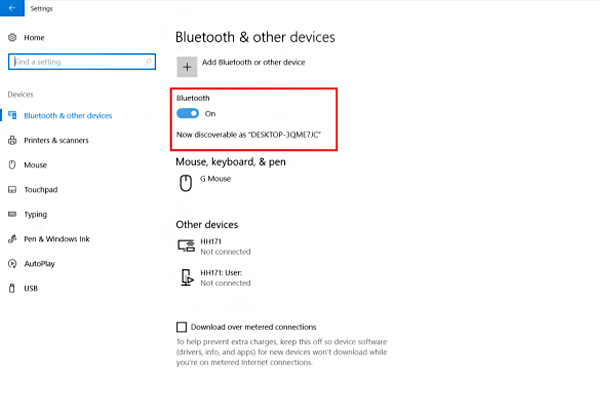The height and width of the screenshot is (400, 600).
Task: Click the Printers & scanners icon
Action: click(12, 140)
